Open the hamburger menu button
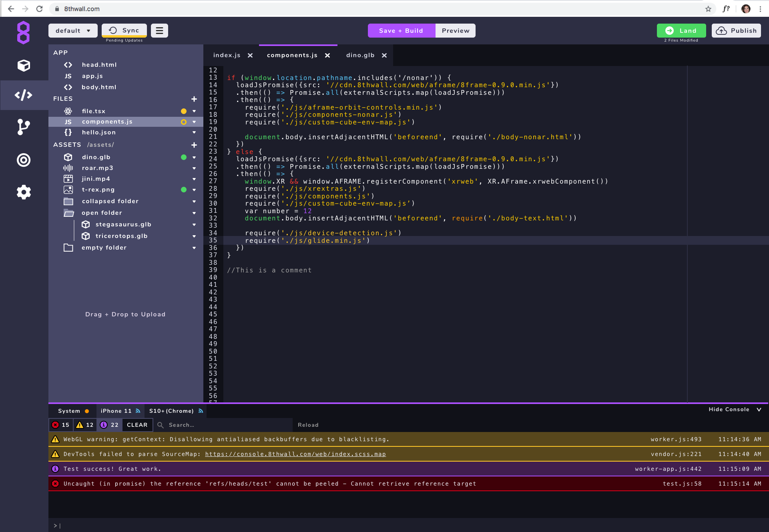Screen dimensions: 769x532 (159, 30)
